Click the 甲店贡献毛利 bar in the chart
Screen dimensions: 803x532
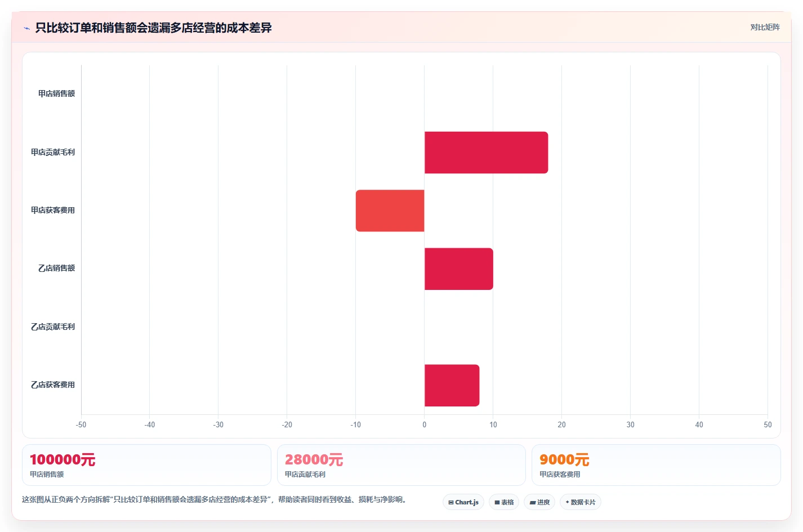(x=486, y=153)
